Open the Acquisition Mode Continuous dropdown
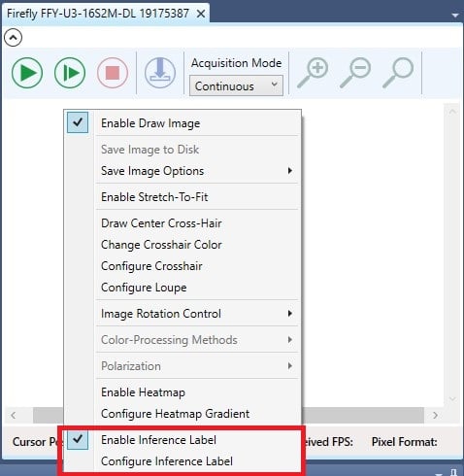Image resolution: width=464 pixels, height=476 pixels. coord(236,85)
